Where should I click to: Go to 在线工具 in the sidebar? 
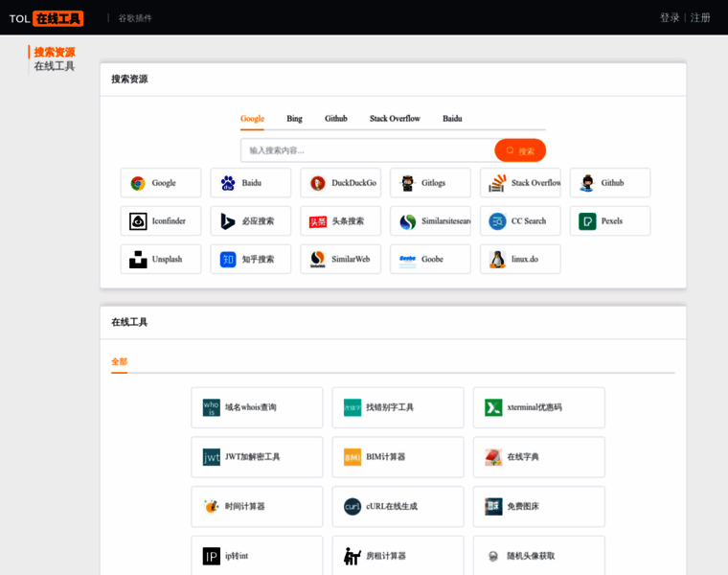(55, 66)
